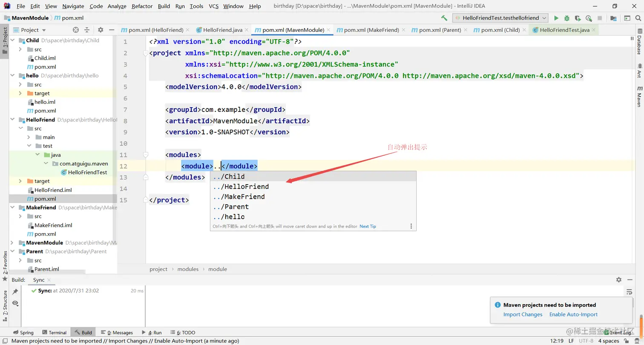Hide the Project tool window
This screenshot has height=345, width=644.
click(x=112, y=30)
